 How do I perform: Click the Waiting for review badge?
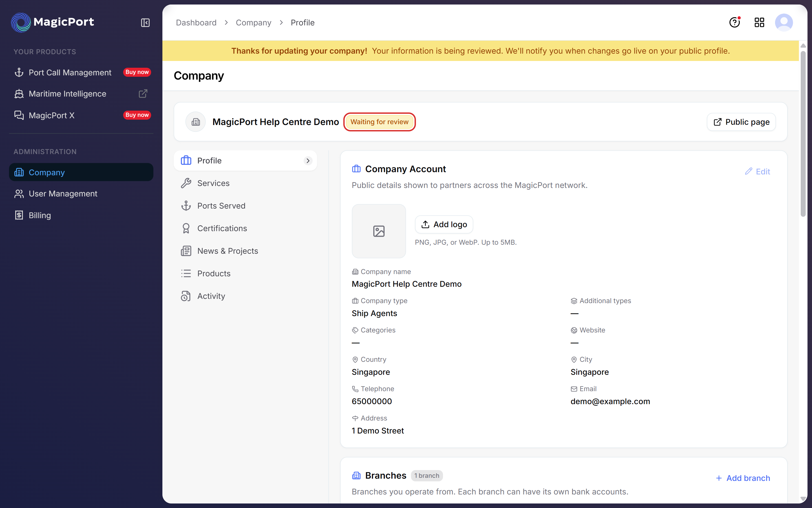point(379,122)
